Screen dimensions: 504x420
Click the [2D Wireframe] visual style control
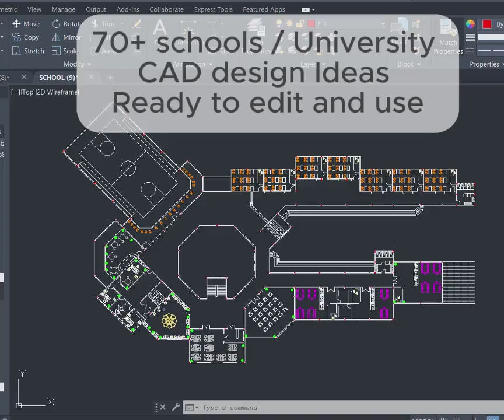click(x=57, y=92)
